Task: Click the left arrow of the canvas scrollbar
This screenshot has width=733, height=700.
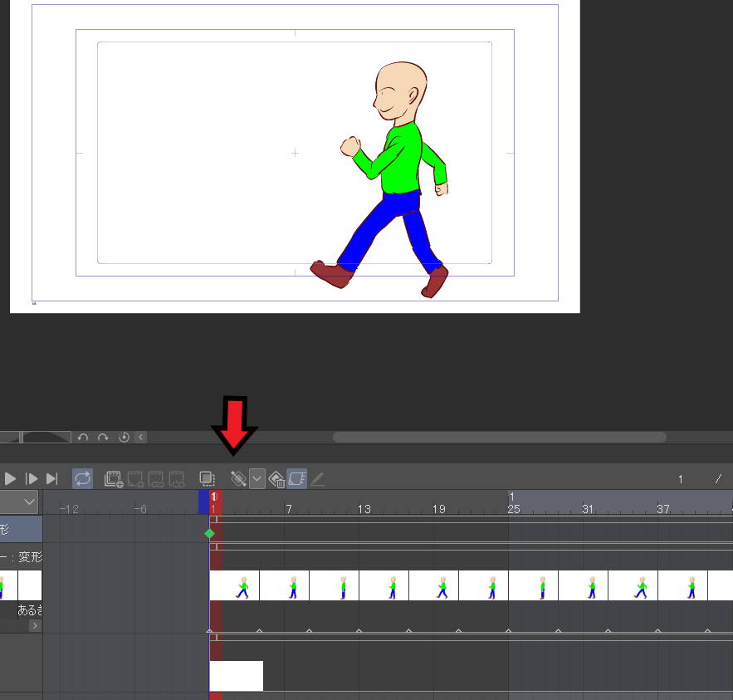Action: tap(141, 437)
